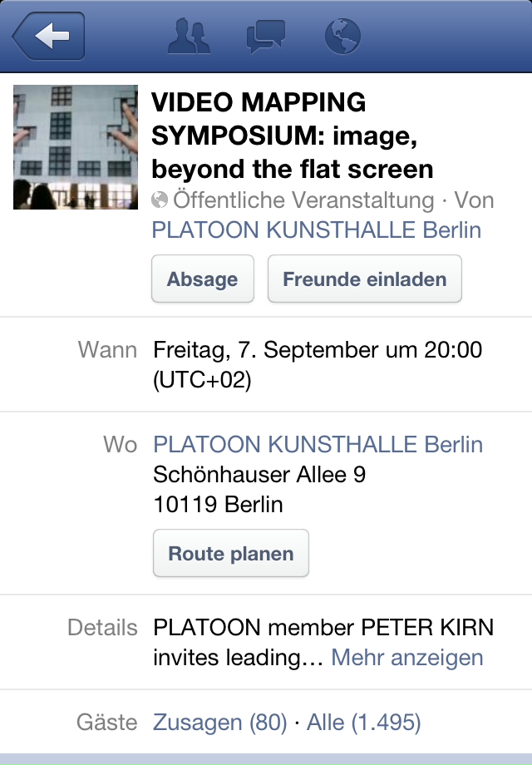Tap the Route planen button
The image size is (532, 765).
point(230,553)
